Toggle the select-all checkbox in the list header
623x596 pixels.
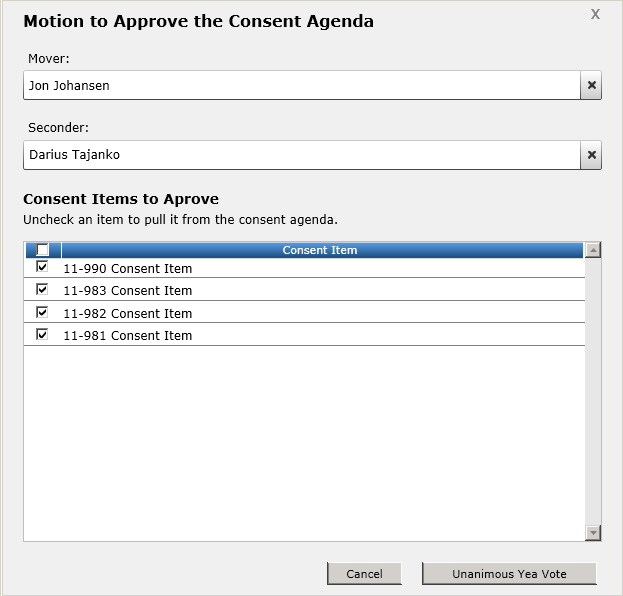42,250
